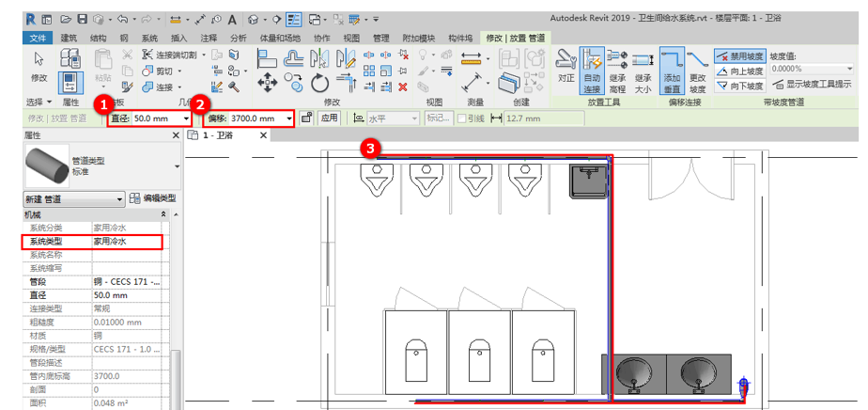868x410 pixels.
Task: Click the pipe type preview thumbnail
Action: [x=47, y=166]
